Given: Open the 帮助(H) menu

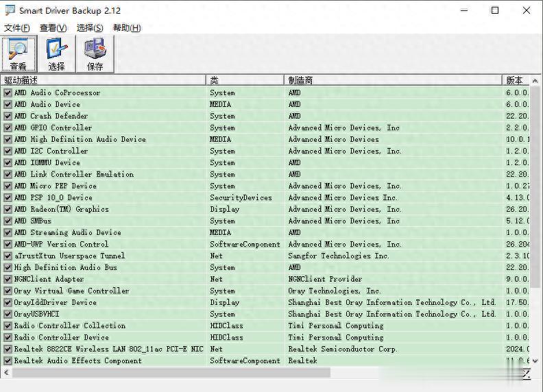Looking at the screenshot, I should tap(127, 27).
